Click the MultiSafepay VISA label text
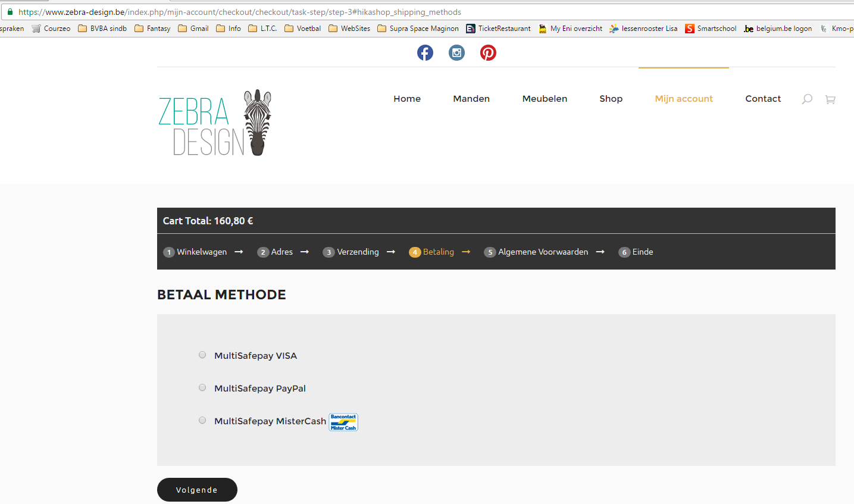This screenshot has height=504, width=854. (x=256, y=356)
